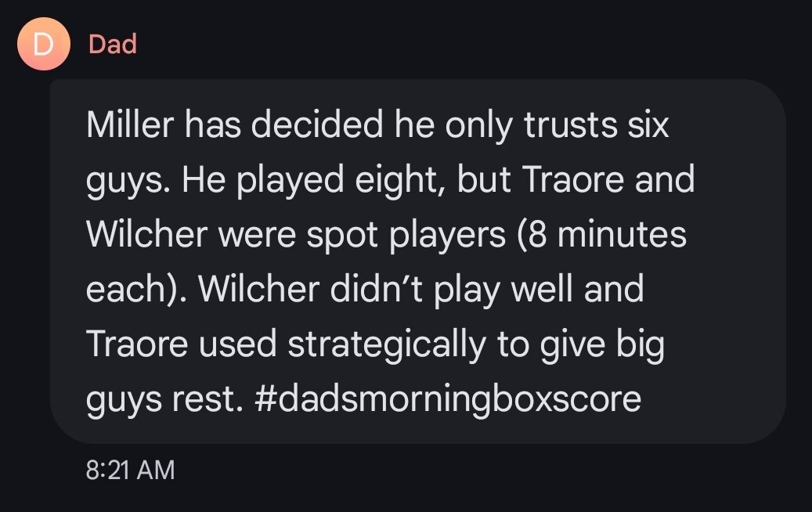Screen dimensions: 812x512
Task: Click the phrase "trusts six"
Action: 596,124
